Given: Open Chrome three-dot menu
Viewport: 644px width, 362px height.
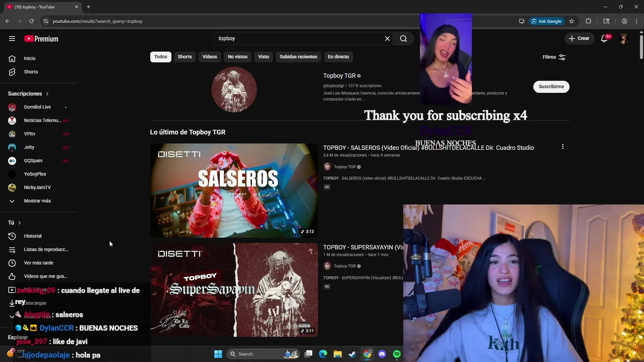Looking at the screenshot, I should (636, 21).
